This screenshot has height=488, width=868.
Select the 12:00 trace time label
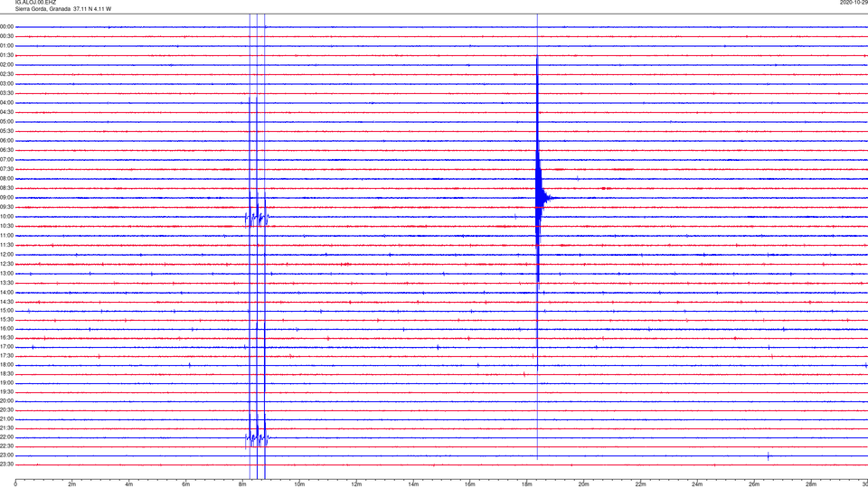coord(7,255)
